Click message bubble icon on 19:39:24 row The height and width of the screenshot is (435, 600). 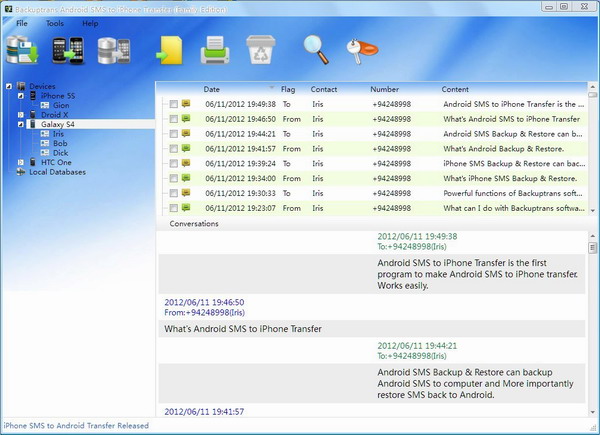[186, 163]
